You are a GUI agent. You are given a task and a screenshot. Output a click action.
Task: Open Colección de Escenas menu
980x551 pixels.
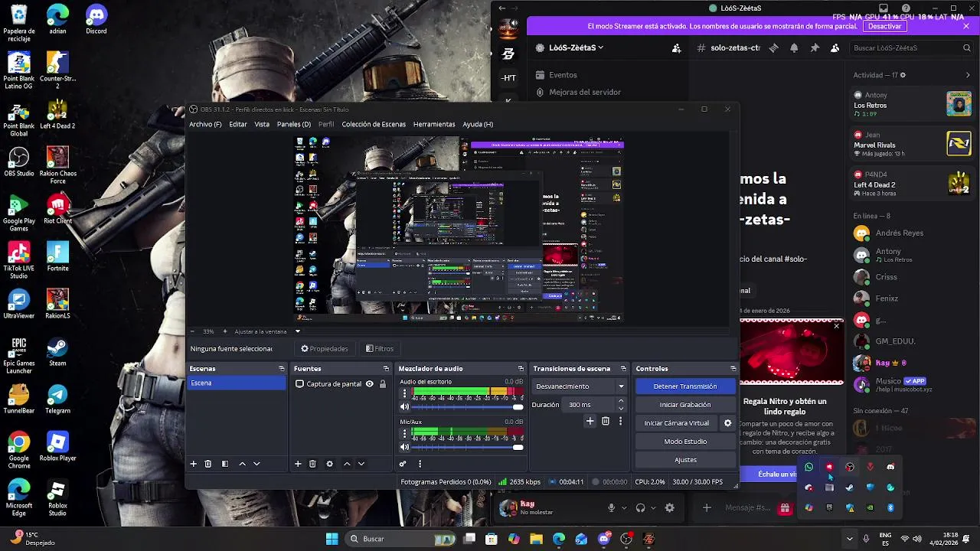[374, 124]
